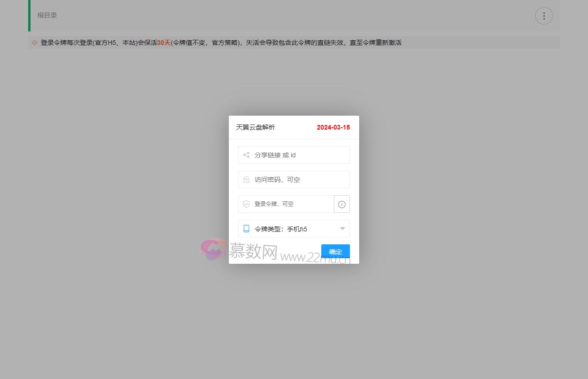Select the 根目录 breadcrumb entry
The width and height of the screenshot is (588, 379).
47,15
